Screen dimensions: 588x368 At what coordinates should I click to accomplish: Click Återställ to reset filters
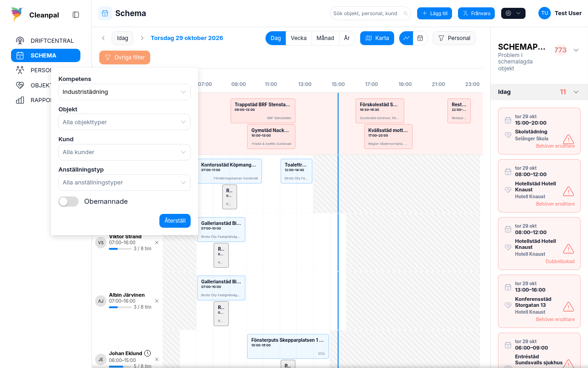pos(175,221)
